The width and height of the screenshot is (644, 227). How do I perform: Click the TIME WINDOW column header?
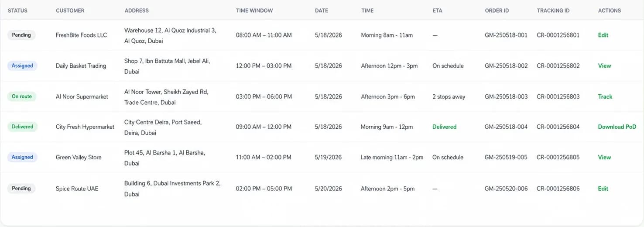[x=254, y=10]
